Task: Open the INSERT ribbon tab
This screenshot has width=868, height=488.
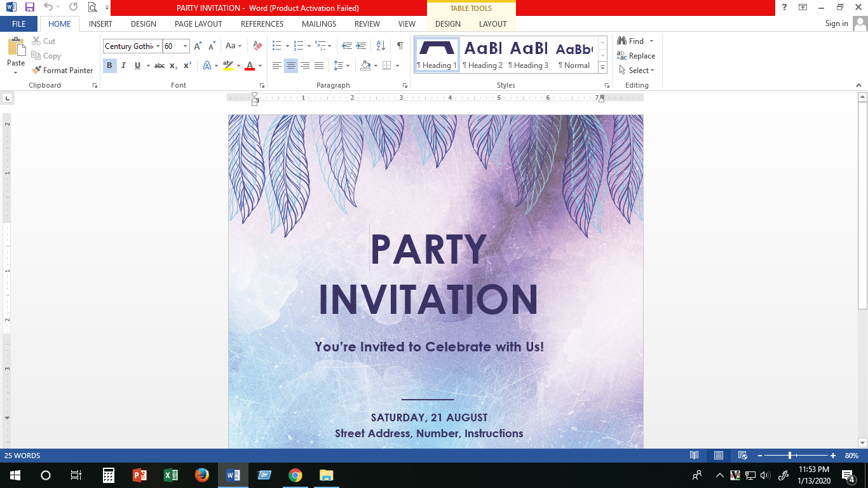Action: tap(100, 24)
